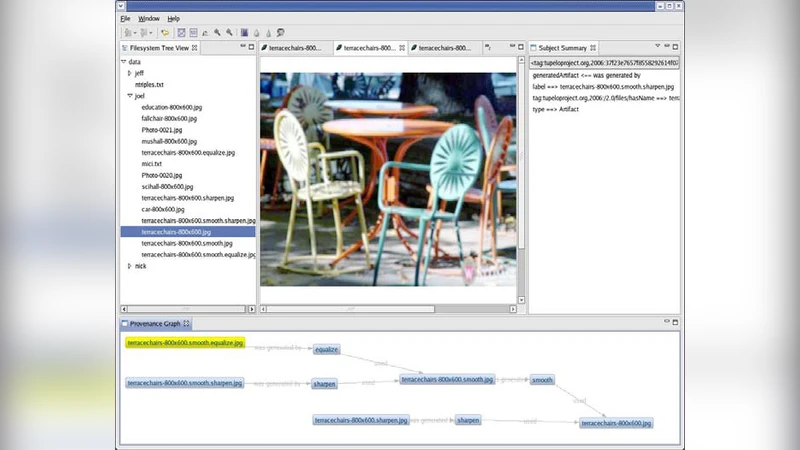Close the Filesystem Tree View tab

point(195,48)
